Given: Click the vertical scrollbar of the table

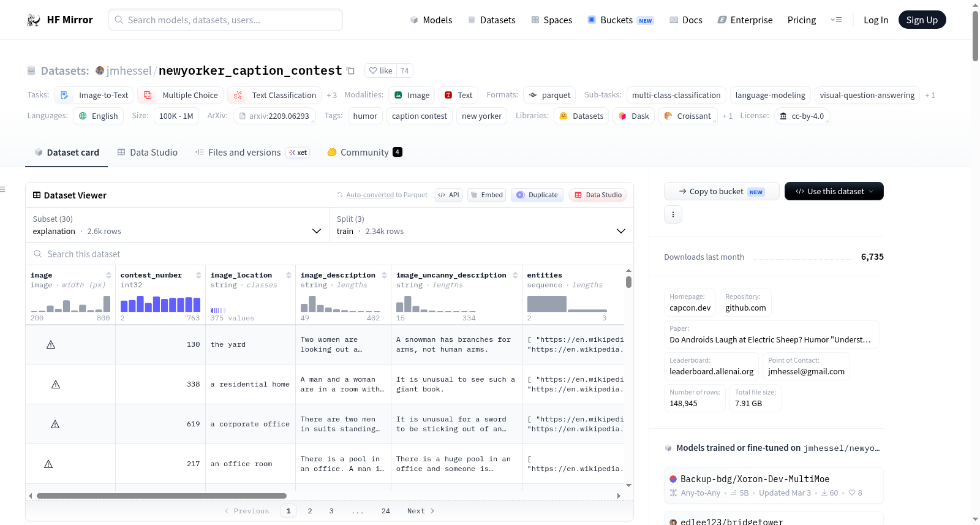Looking at the screenshot, I should point(628,282).
